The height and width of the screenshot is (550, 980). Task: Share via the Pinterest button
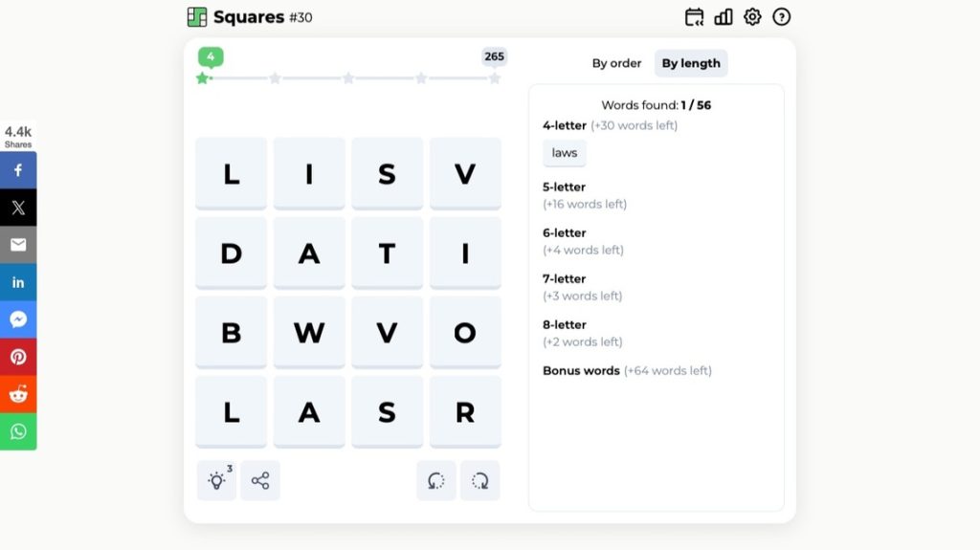pyautogui.click(x=18, y=357)
